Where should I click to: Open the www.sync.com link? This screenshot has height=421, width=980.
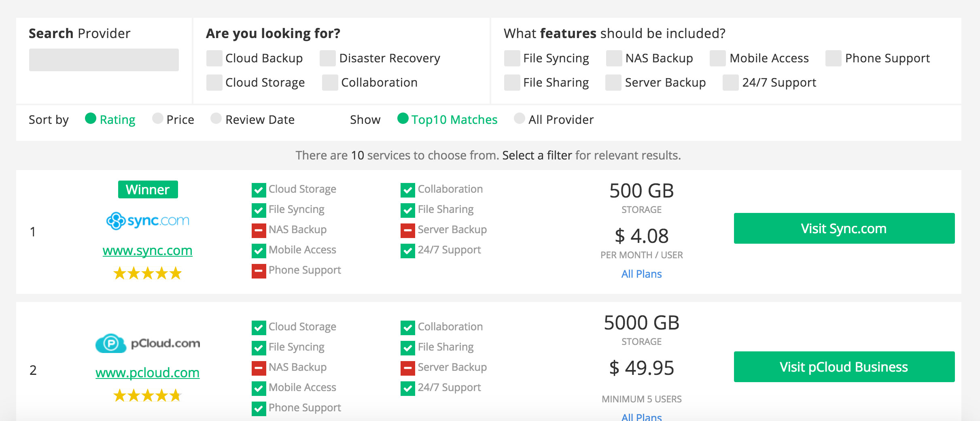147,251
